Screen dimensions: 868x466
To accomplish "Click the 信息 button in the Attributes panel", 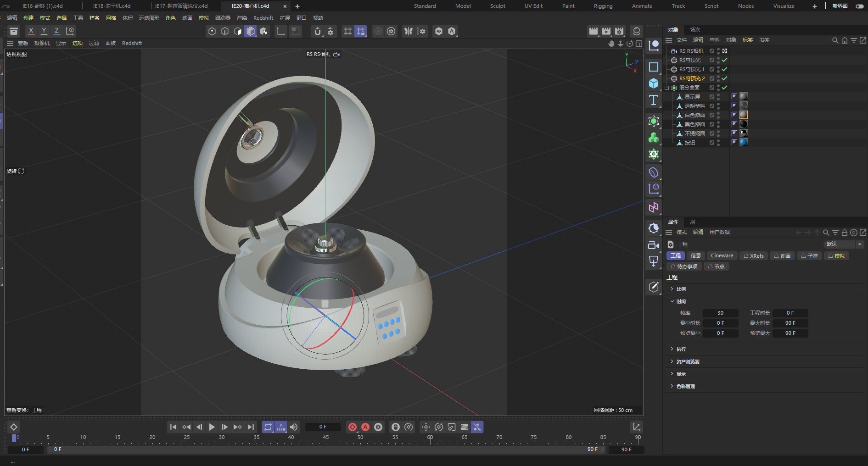I will click(696, 255).
